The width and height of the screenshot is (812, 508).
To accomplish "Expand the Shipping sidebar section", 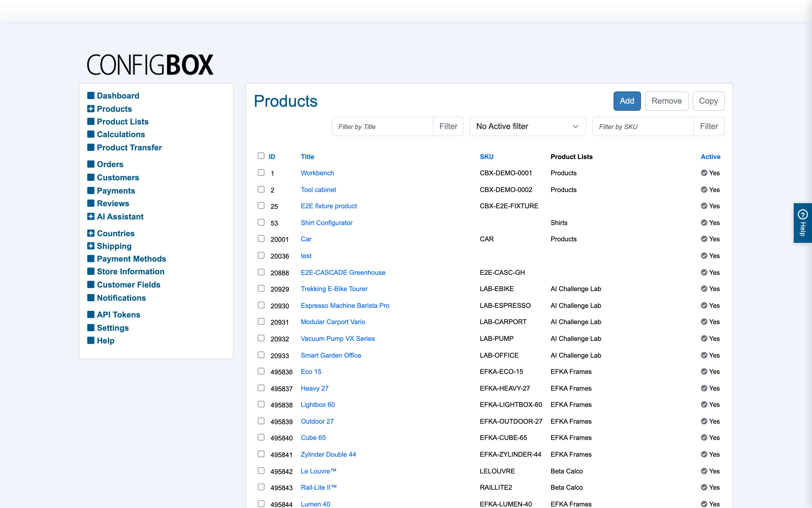I will (91, 246).
